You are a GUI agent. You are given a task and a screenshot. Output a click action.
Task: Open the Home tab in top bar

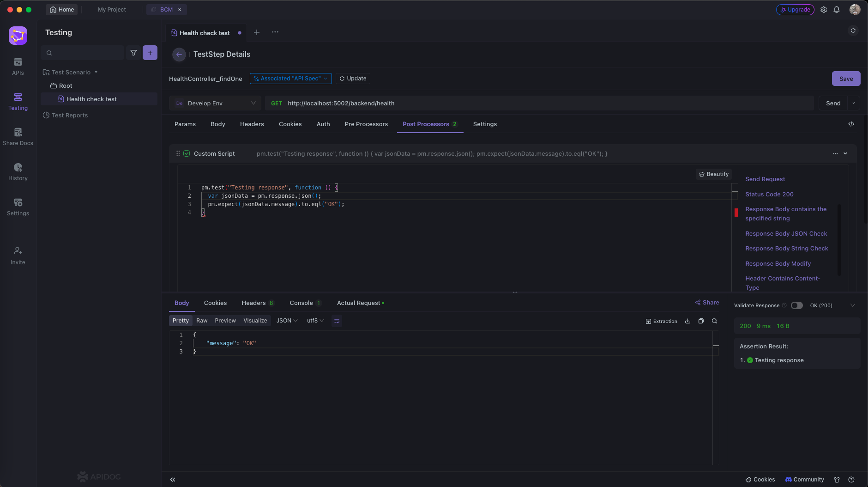(62, 10)
